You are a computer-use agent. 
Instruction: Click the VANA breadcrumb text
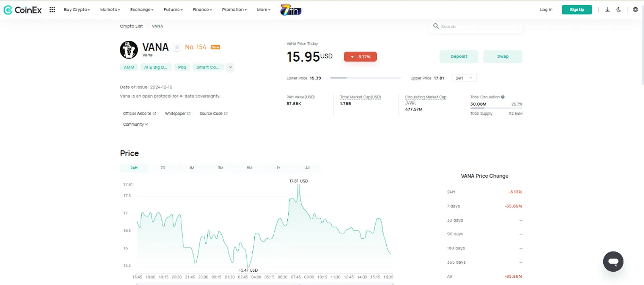point(157,26)
